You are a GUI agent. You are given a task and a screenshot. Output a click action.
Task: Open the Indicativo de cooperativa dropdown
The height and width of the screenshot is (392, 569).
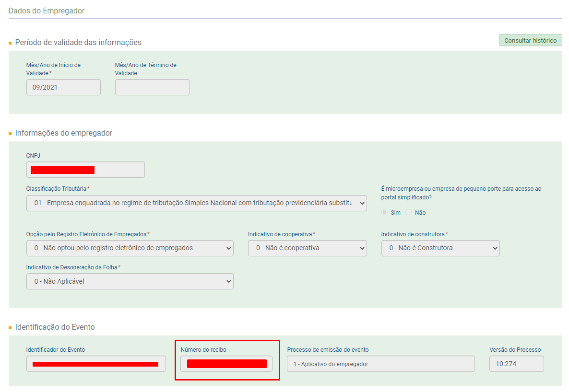pyautogui.click(x=307, y=248)
